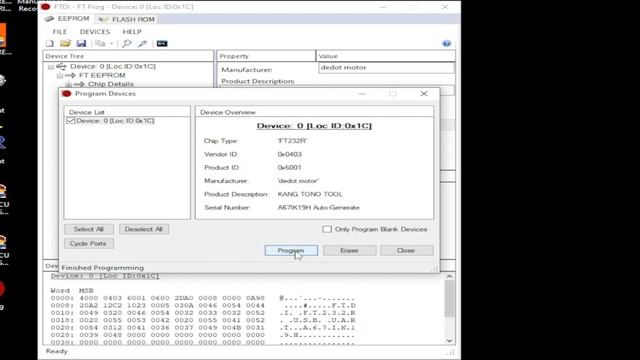Screen dimensions: 640x360
Task: Click the 'Ready' status bar text
Action: (56, 351)
